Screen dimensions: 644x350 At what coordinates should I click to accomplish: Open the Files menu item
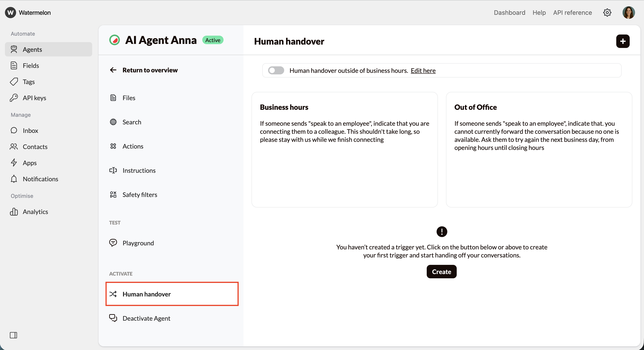[x=129, y=98]
